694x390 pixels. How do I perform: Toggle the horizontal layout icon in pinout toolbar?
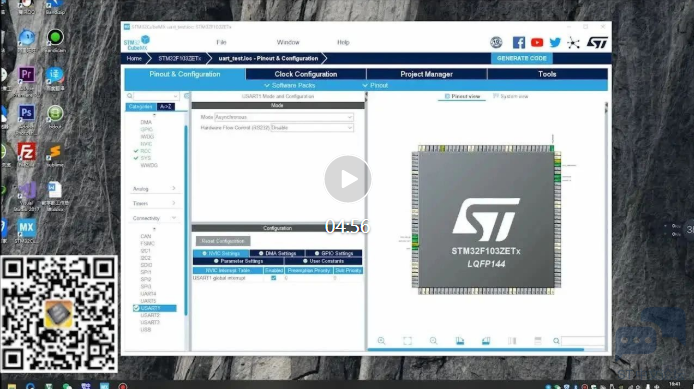[x=538, y=340]
